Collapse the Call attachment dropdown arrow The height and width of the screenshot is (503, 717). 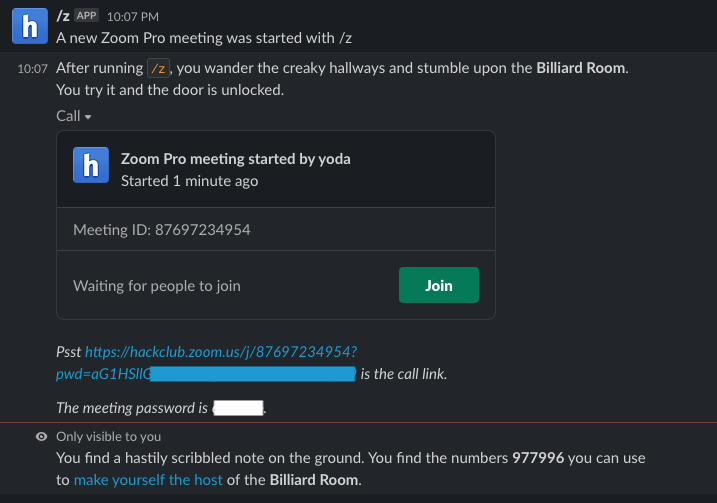click(88, 117)
